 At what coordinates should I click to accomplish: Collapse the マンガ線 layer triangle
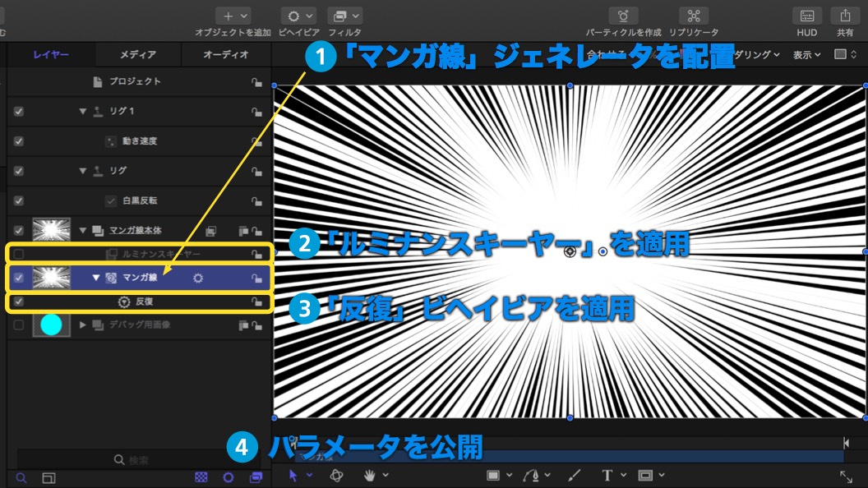pyautogui.click(x=96, y=278)
